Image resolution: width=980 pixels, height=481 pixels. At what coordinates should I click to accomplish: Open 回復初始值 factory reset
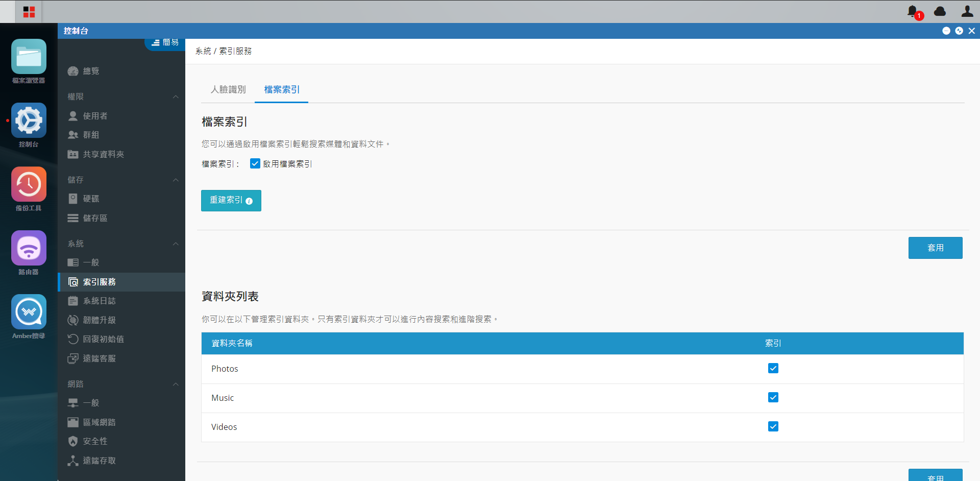[121, 339]
